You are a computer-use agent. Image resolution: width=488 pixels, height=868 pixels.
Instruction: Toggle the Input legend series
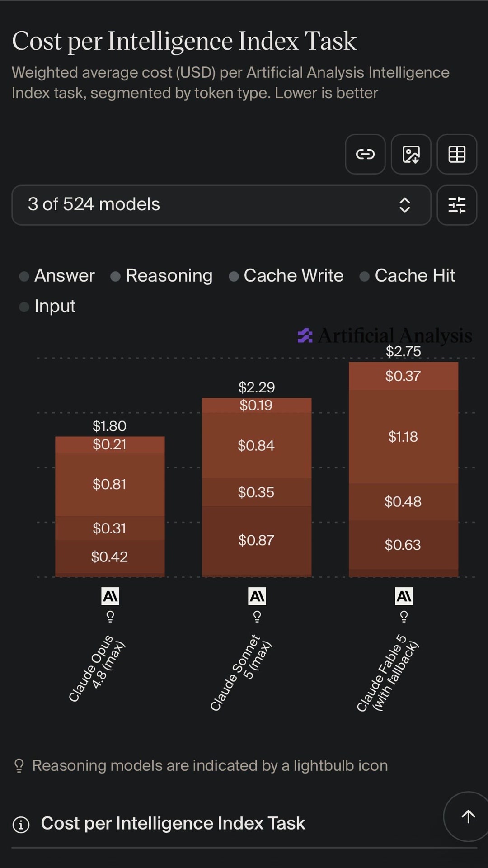tap(47, 307)
